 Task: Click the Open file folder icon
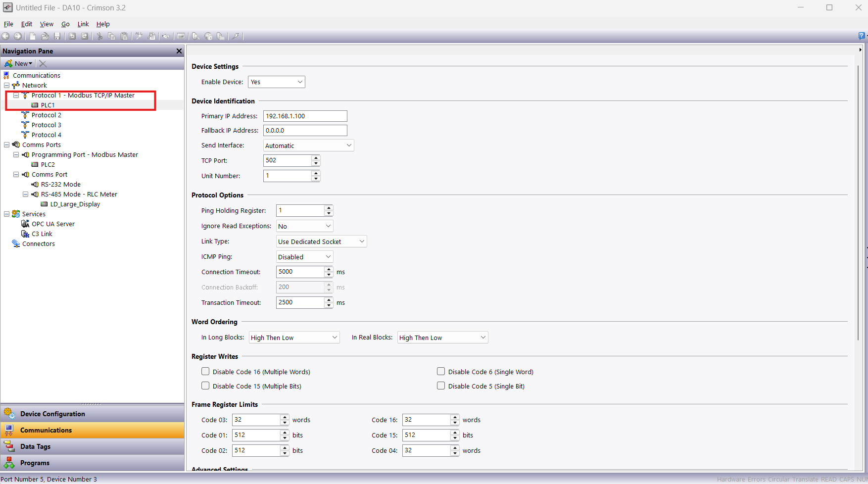(x=45, y=36)
